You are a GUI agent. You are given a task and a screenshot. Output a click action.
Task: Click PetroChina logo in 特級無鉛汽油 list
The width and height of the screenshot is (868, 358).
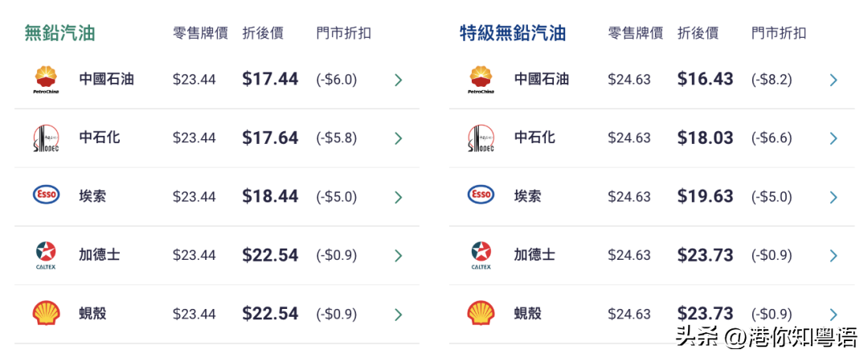(481, 80)
